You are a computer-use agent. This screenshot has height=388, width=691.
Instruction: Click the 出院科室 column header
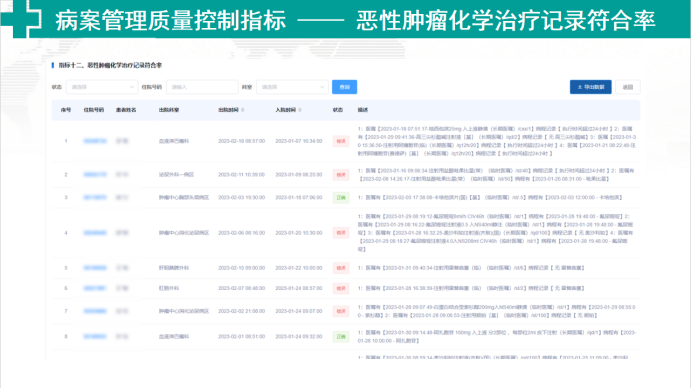[x=169, y=110]
